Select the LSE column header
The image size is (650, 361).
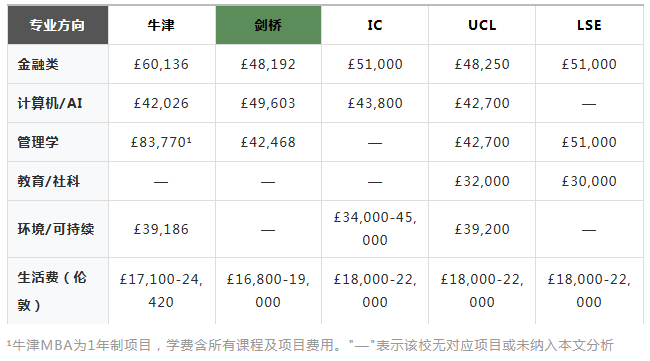589,25
